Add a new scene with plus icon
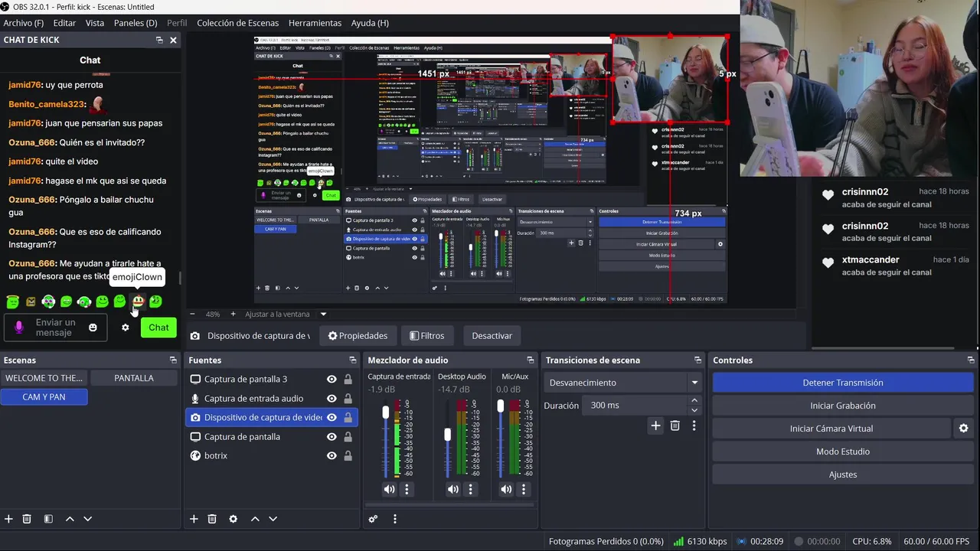This screenshot has height=551, width=980. click(8, 519)
